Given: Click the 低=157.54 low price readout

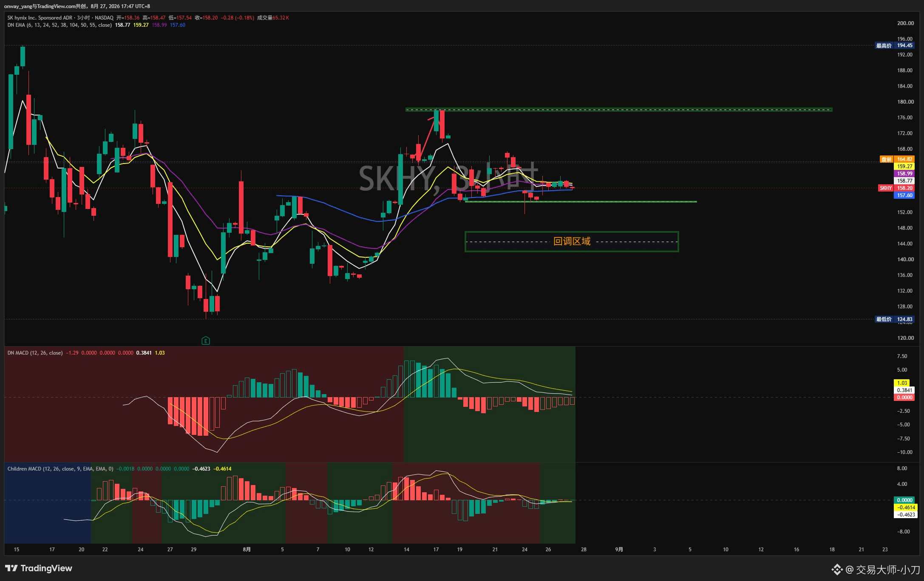Looking at the screenshot, I should pos(180,18).
